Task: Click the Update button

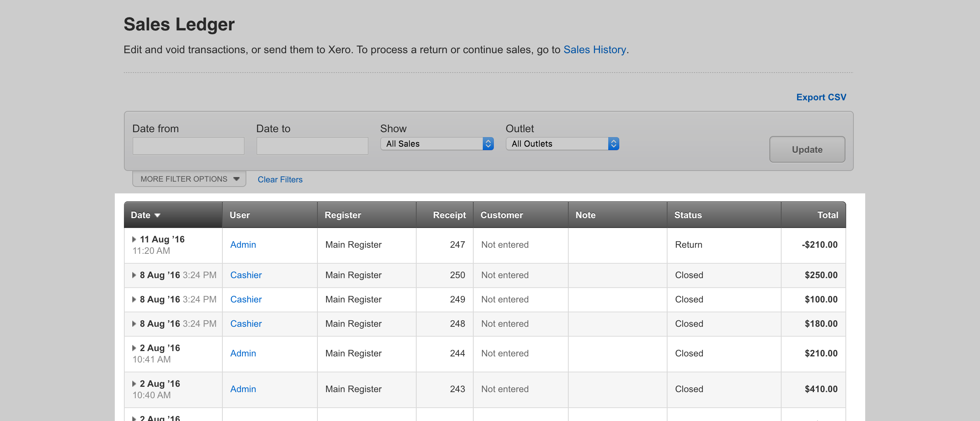Action: click(x=807, y=149)
